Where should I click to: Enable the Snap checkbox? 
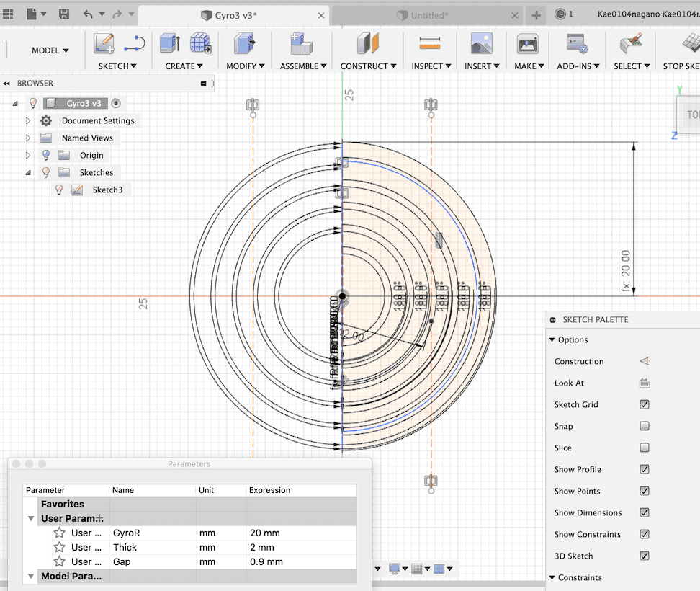coord(645,426)
